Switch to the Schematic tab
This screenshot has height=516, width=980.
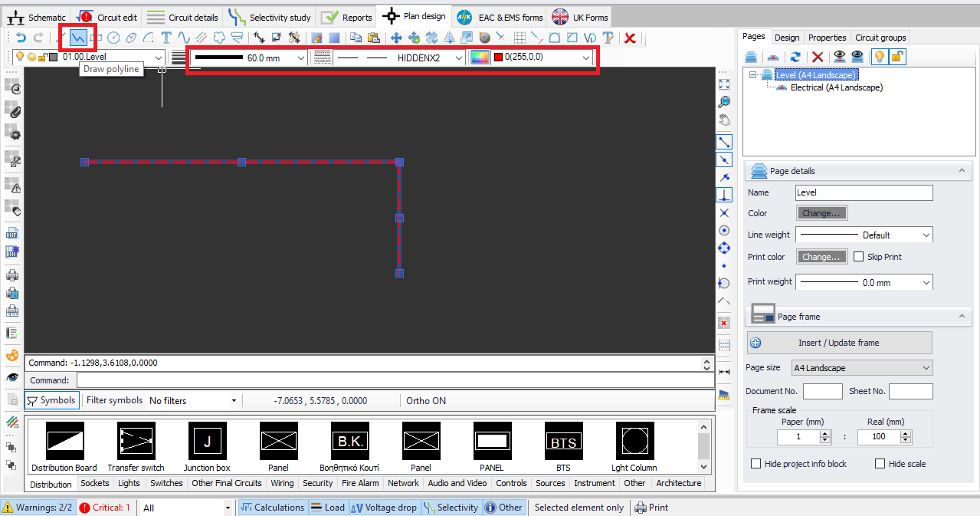36,17
